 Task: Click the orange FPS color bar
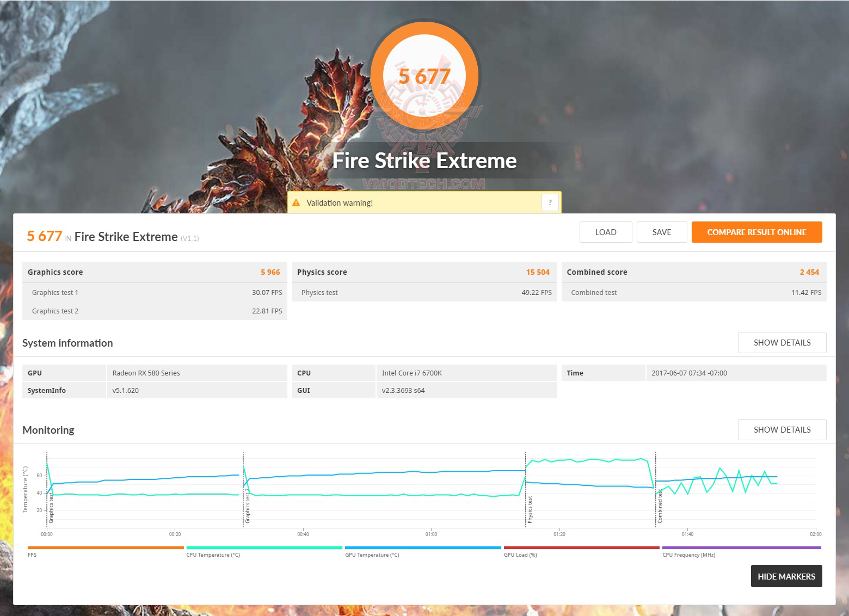click(105, 547)
